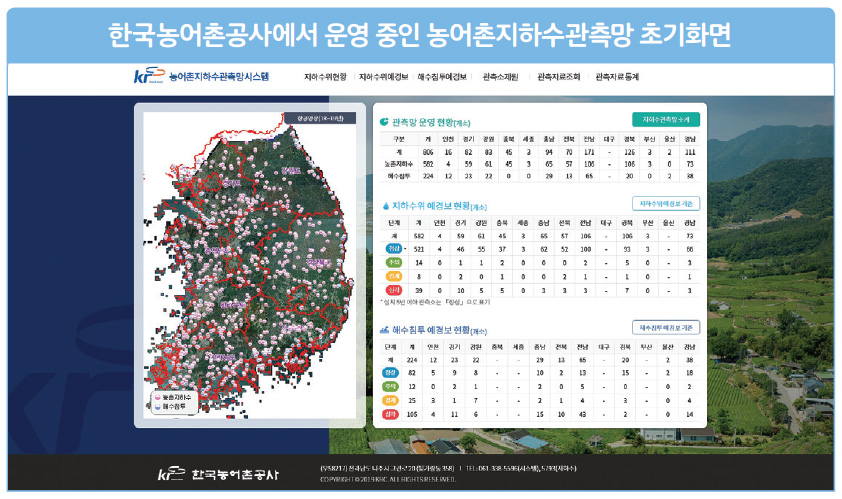The image size is (842, 499).
Task: Click the 관측망 운영 현황 section heading
Action: click(x=431, y=122)
